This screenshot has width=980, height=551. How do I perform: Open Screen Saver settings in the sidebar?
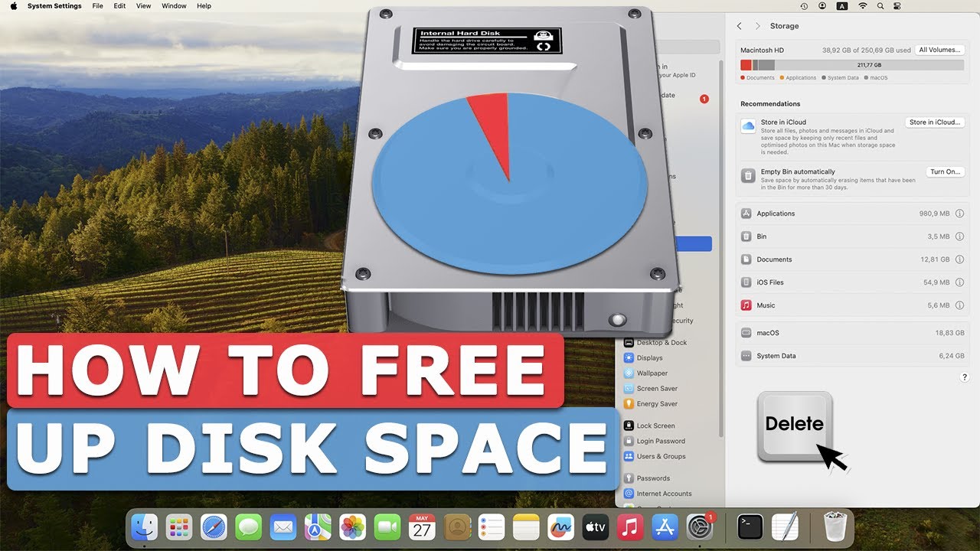(651, 389)
